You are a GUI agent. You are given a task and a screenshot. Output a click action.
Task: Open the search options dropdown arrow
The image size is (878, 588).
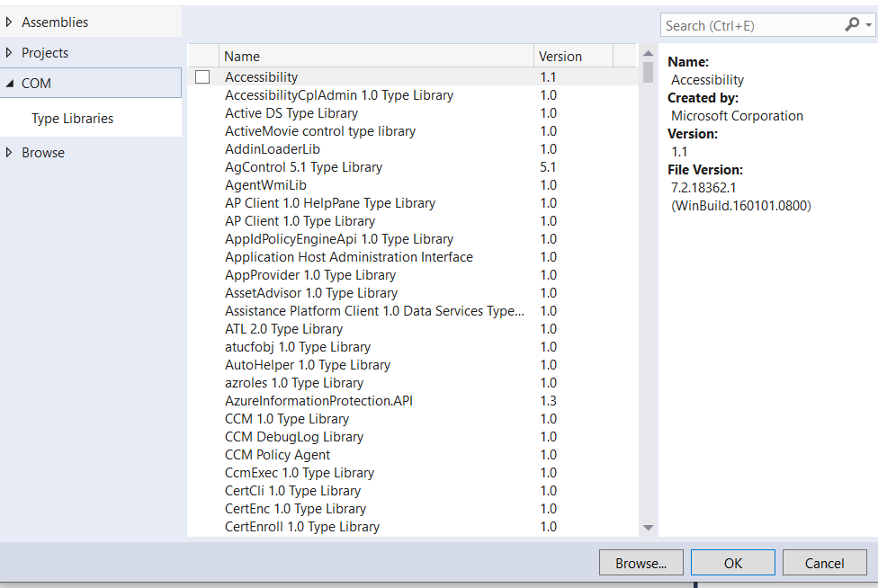[868, 26]
